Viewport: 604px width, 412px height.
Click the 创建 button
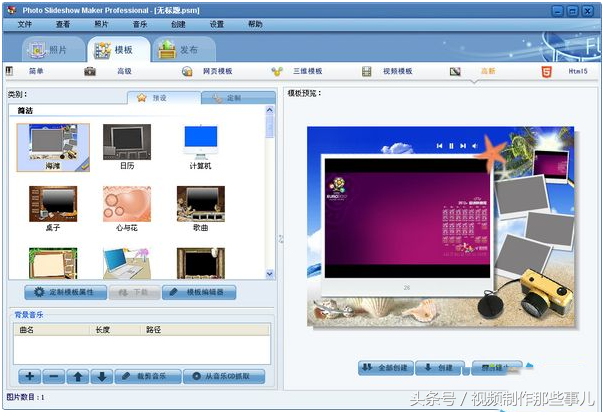(x=440, y=368)
